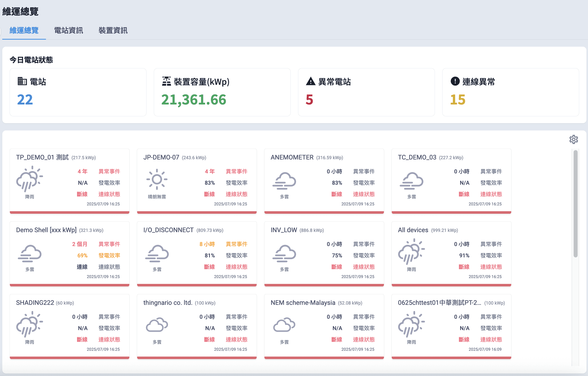Click the sunny weather icon on JP-DEMO-07
The height and width of the screenshot is (376, 588).
157,179
